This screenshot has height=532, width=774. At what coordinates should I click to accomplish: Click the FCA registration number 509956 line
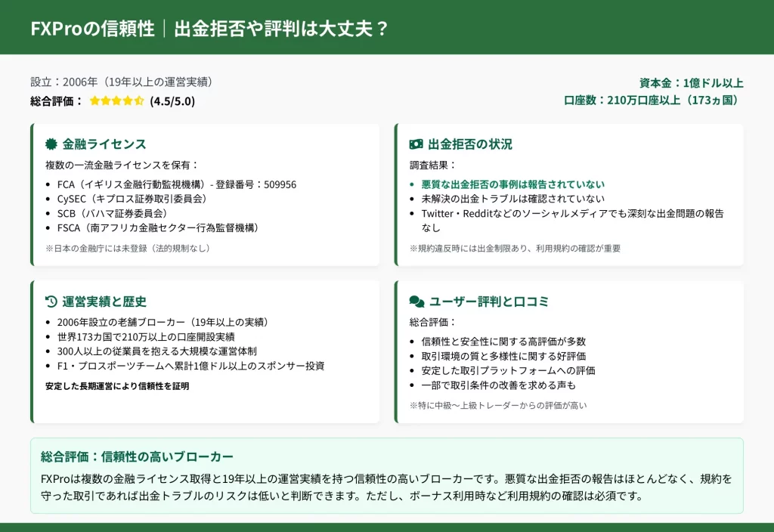176,184
